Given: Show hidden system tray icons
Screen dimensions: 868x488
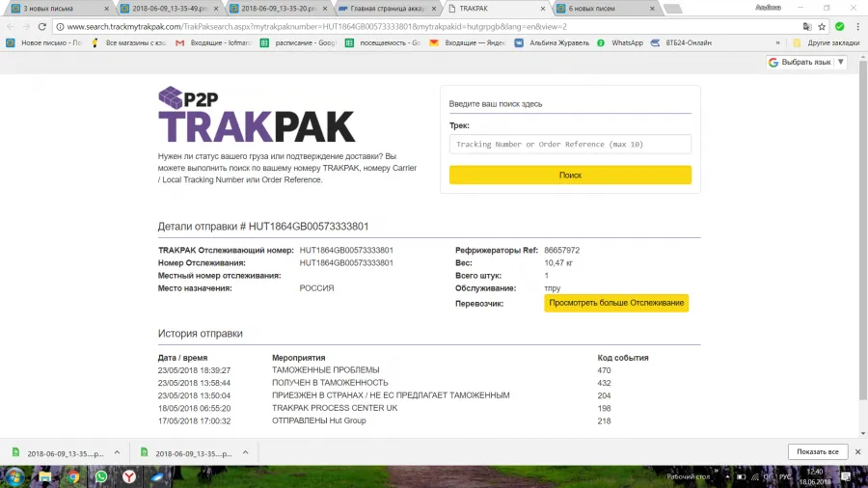Looking at the screenshot, I should click(x=727, y=476).
